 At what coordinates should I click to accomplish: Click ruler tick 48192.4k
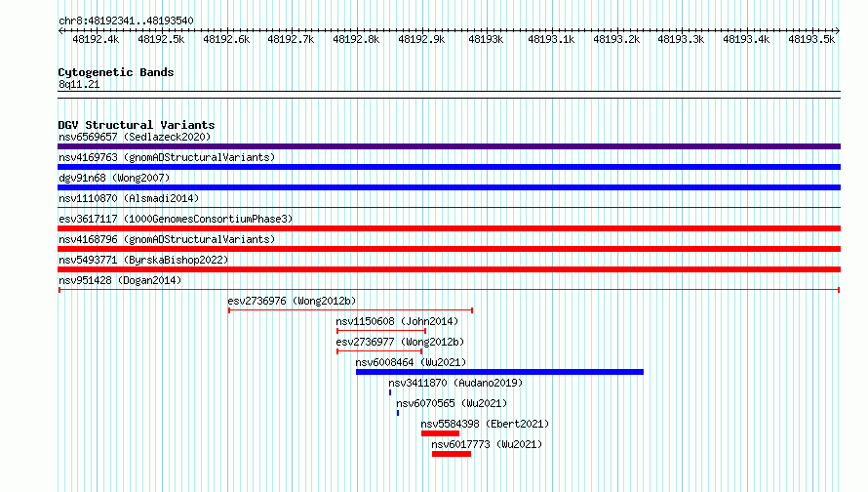(x=96, y=39)
